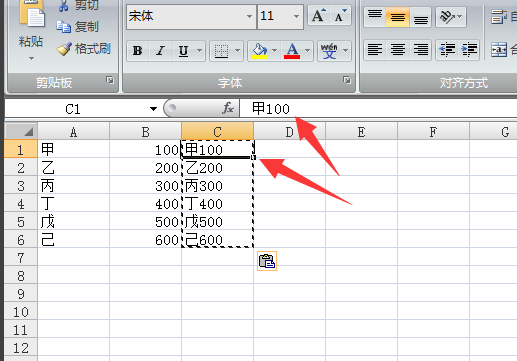Image resolution: width=517 pixels, height=361 pixels.
Task: Click the formula bar containing 甲100
Action: click(378, 109)
